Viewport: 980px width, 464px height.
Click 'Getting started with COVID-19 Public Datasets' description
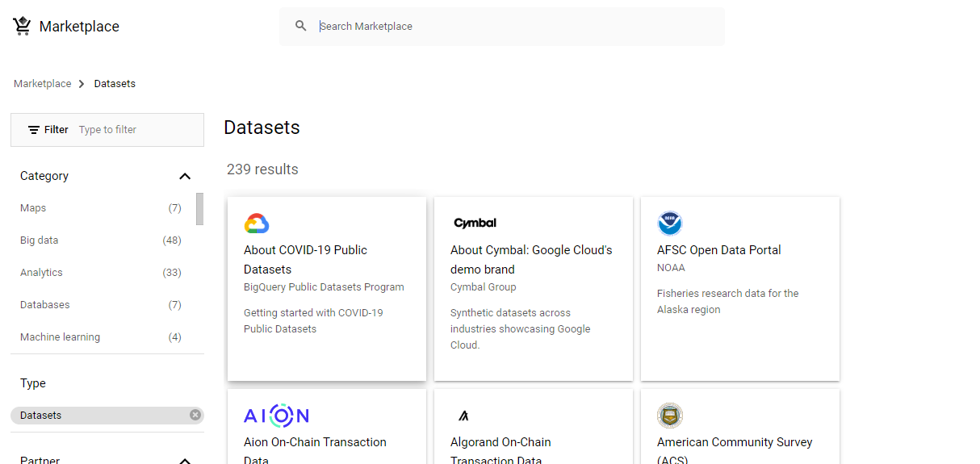click(x=313, y=321)
